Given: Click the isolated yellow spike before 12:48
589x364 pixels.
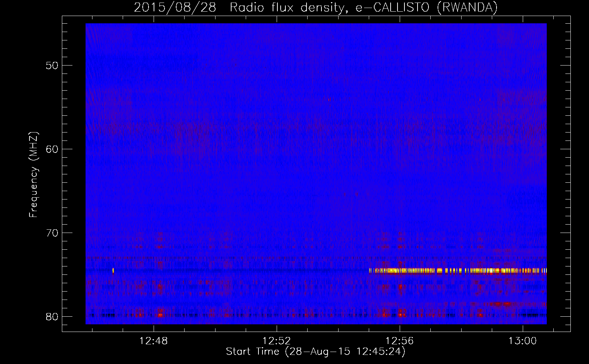Looking at the screenshot, I should click(113, 270).
